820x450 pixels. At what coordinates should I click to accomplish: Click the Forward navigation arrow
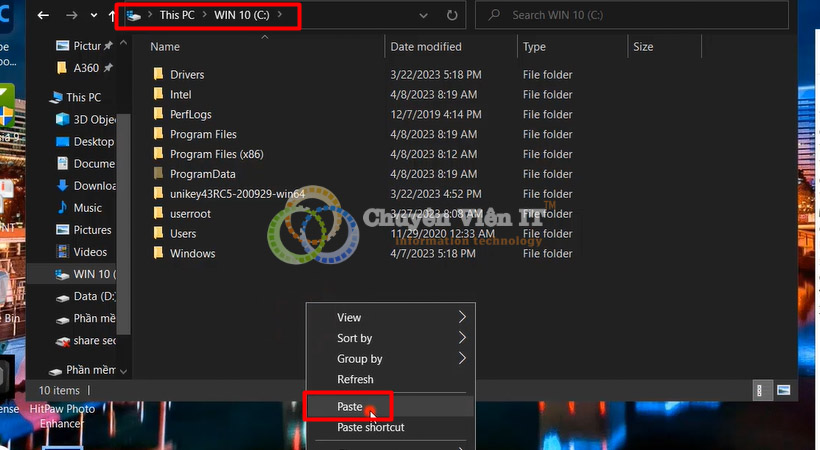point(72,16)
